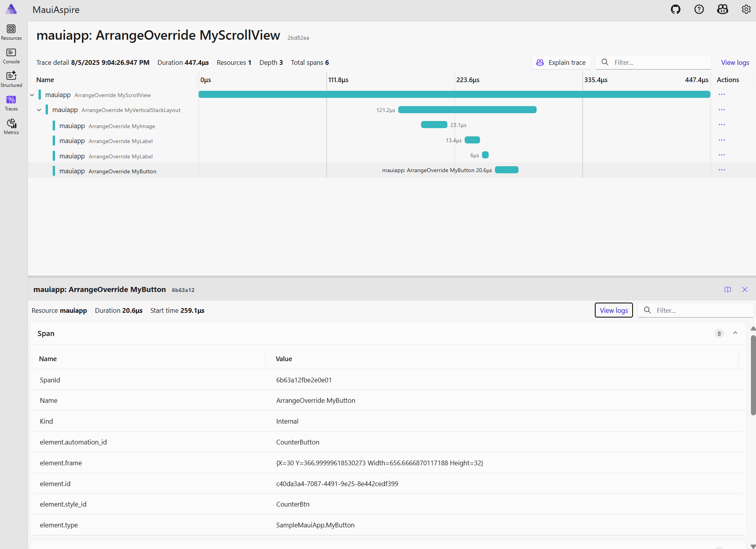Image resolution: width=756 pixels, height=549 pixels.
Task: Click View logs in the details pane
Action: point(613,310)
